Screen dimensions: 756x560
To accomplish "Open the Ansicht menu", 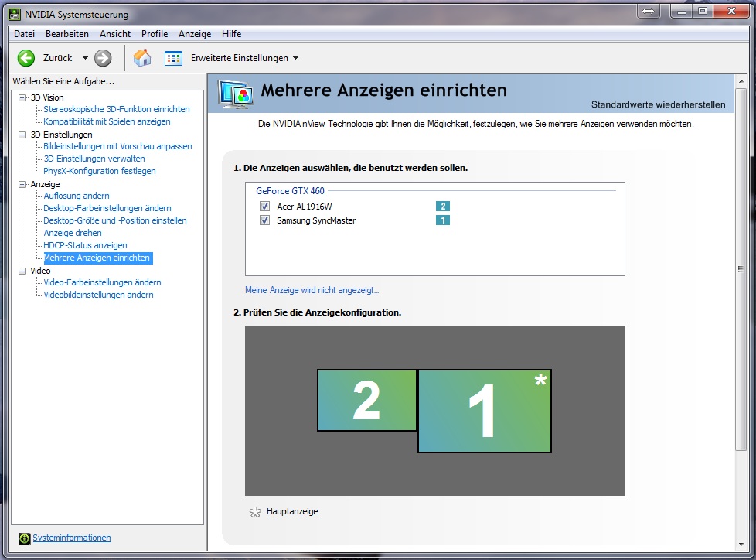I will pos(115,34).
